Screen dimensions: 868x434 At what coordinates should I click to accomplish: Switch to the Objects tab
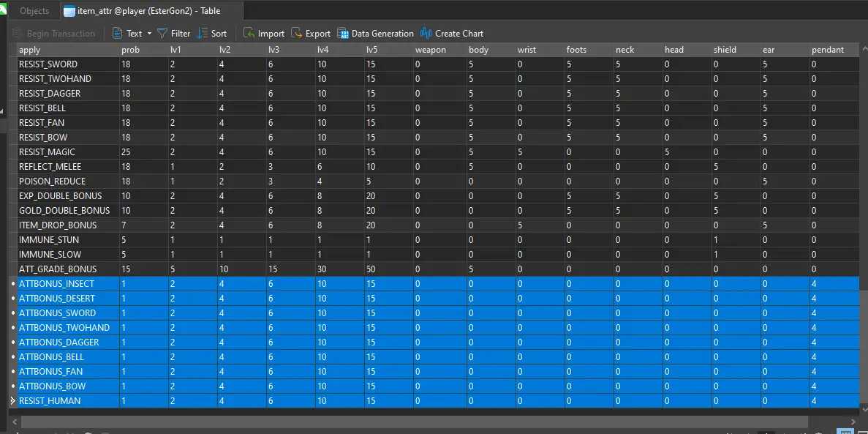(34, 11)
